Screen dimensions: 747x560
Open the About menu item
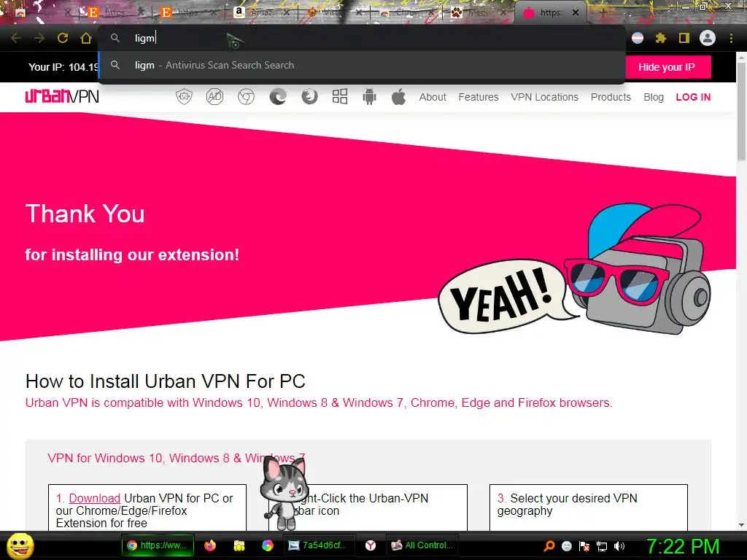[433, 97]
